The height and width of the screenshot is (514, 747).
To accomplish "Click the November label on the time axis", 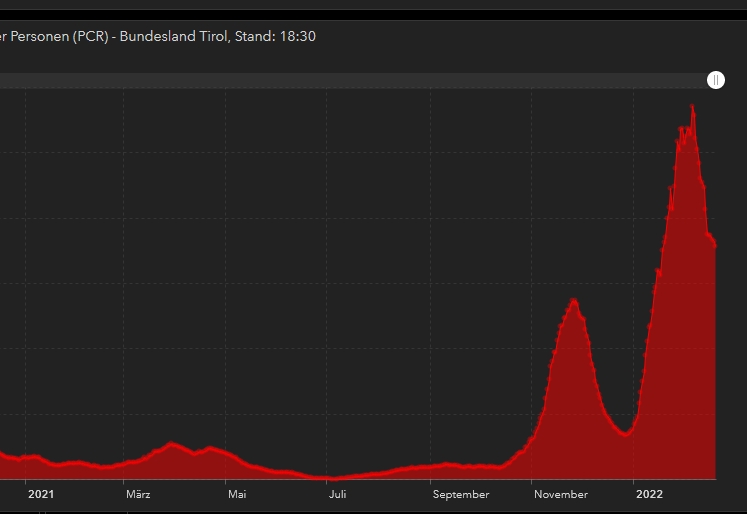I will coord(561,494).
